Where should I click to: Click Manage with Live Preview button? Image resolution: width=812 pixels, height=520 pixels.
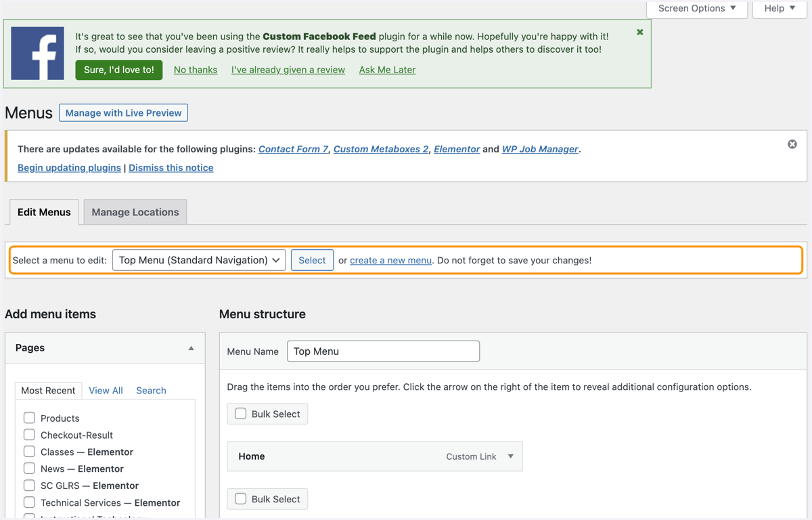[x=123, y=113]
